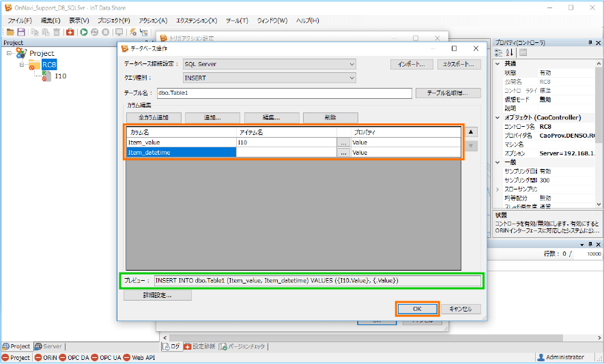Click the テーブル名取得... button
This screenshot has width=604, height=364.
pos(449,93)
